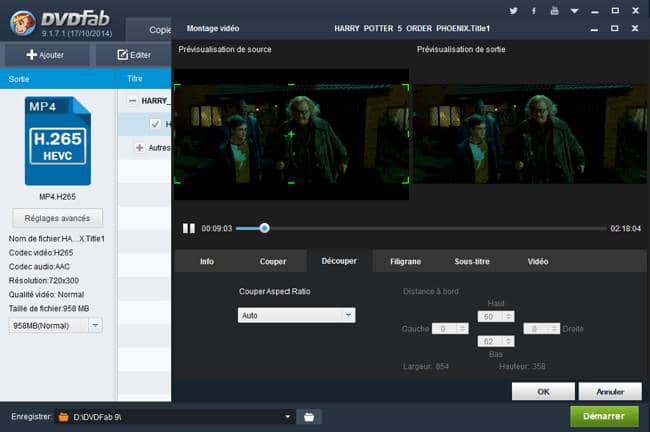Toggle the title checkbox under HARRY
This screenshot has height=432, width=650.
click(x=155, y=124)
